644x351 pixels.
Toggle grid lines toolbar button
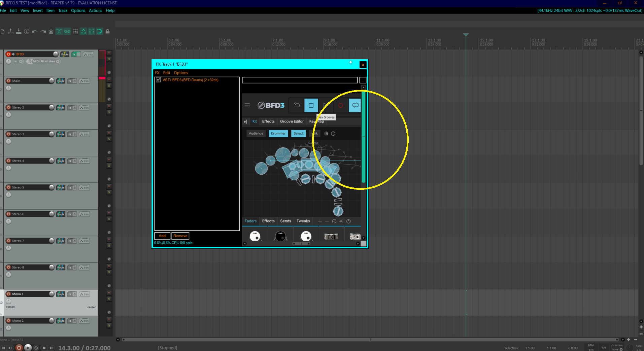92,31
